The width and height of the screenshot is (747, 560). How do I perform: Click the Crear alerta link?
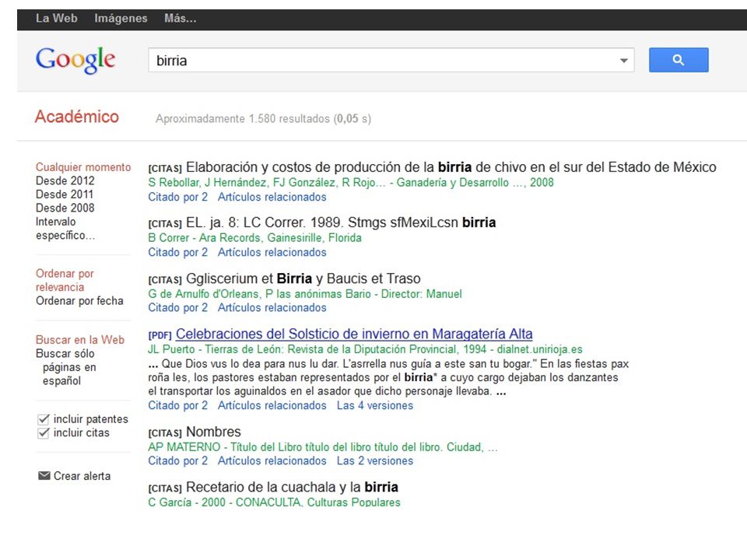82,476
